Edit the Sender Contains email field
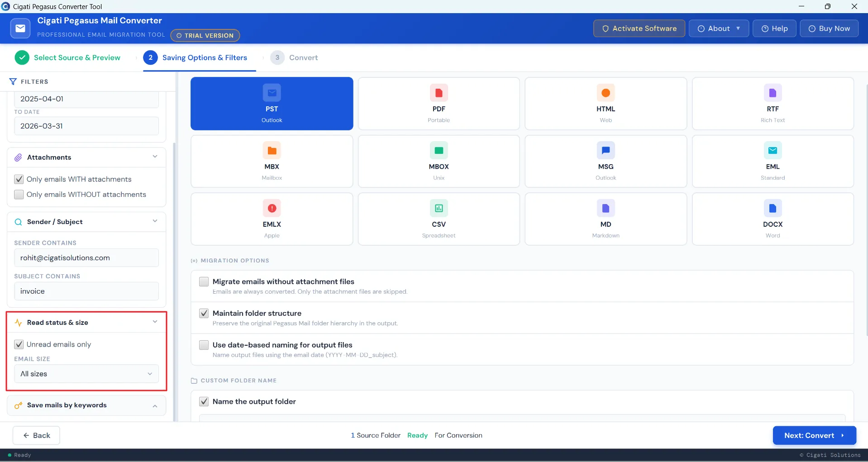 pyautogui.click(x=86, y=258)
